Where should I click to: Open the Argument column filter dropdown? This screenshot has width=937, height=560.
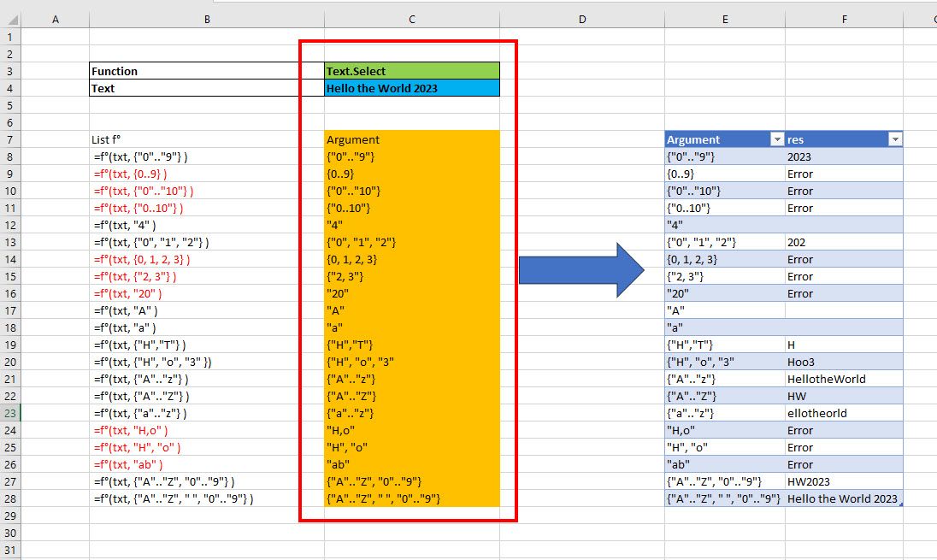click(777, 139)
